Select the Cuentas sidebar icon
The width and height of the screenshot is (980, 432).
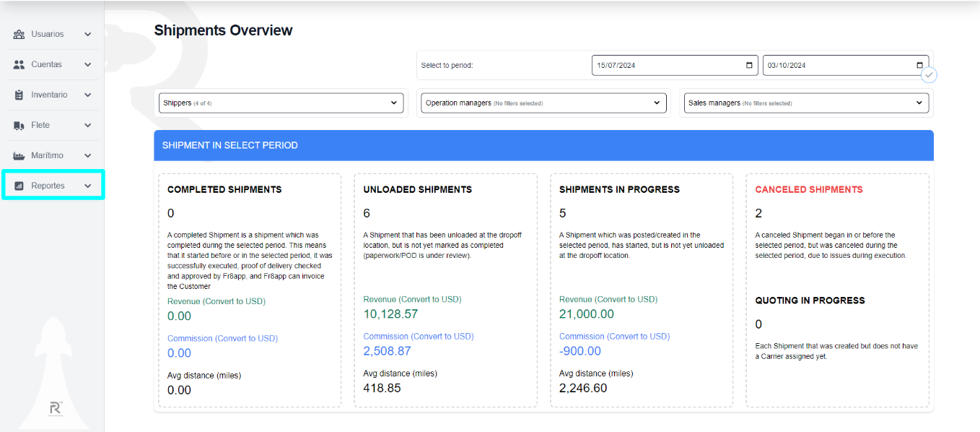tap(17, 64)
